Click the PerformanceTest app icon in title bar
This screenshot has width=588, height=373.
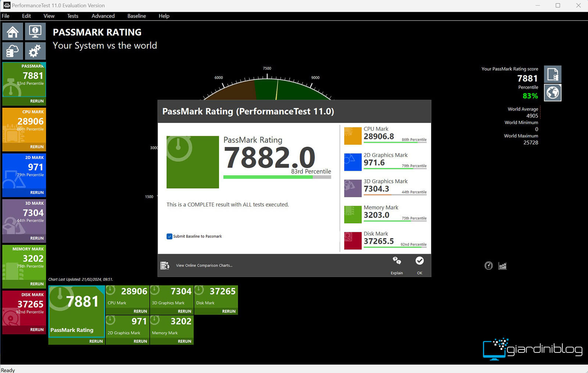tap(7, 5)
